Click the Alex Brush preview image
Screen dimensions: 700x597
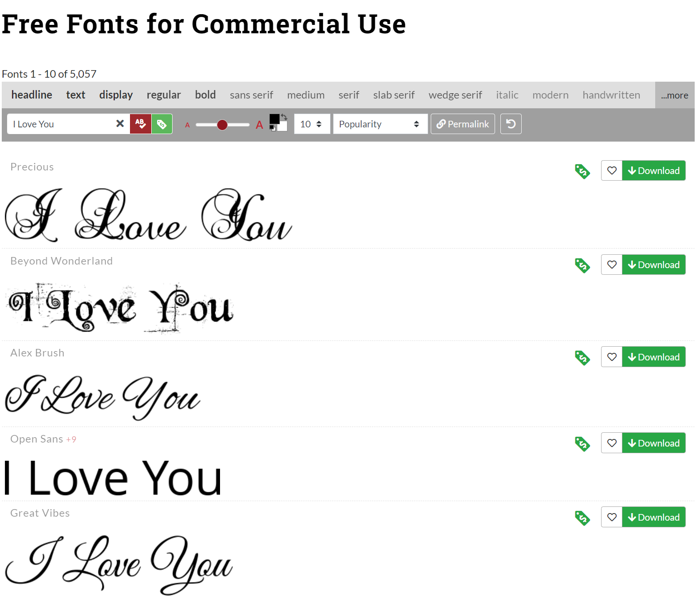point(102,397)
